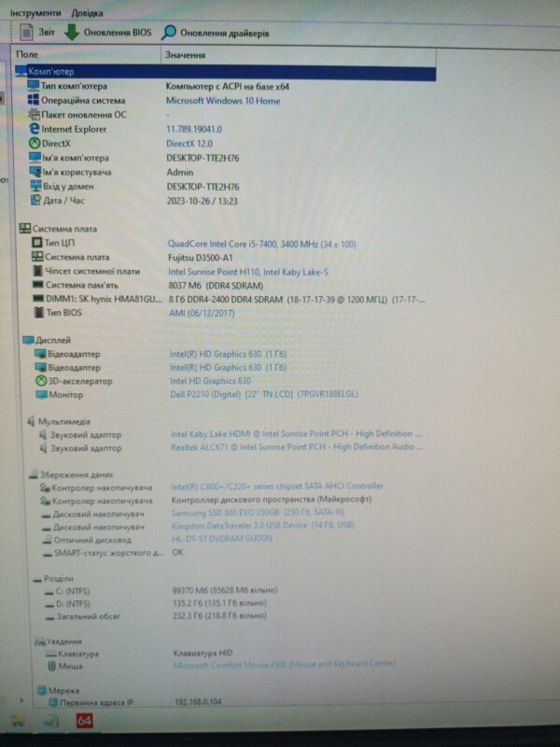Click the Тип комп'ютера monitor icon

(34, 86)
